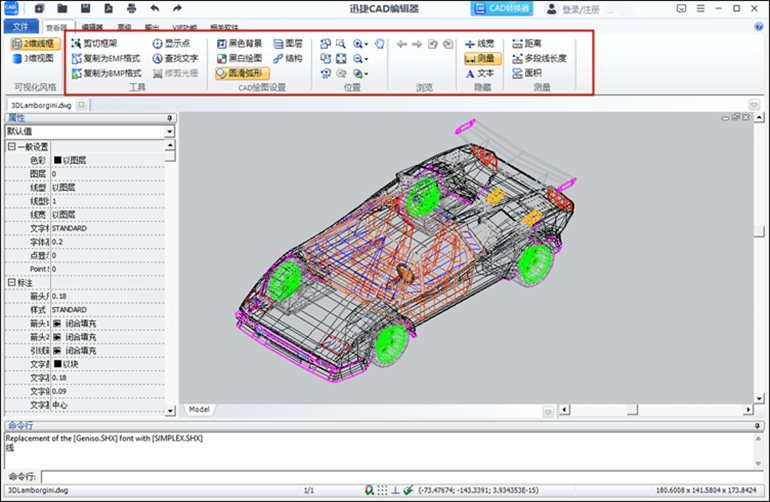Click the 多段线长度 polyline length tool
The width and height of the screenshot is (770, 502).
[x=539, y=58]
